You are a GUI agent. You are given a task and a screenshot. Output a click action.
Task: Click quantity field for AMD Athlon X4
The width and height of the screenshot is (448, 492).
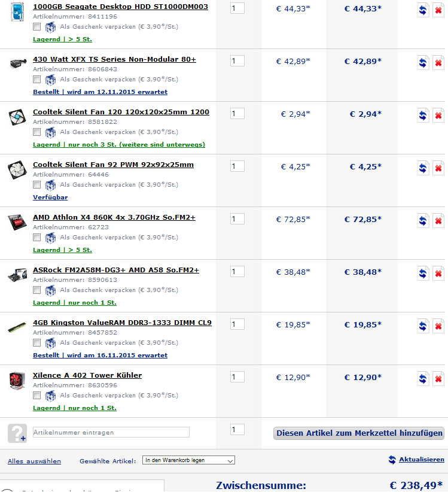coord(237,219)
